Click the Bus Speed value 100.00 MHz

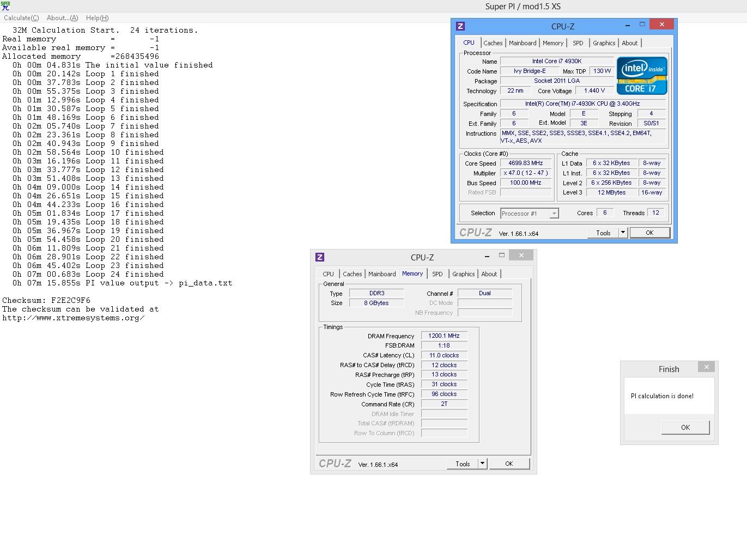pyautogui.click(x=526, y=182)
